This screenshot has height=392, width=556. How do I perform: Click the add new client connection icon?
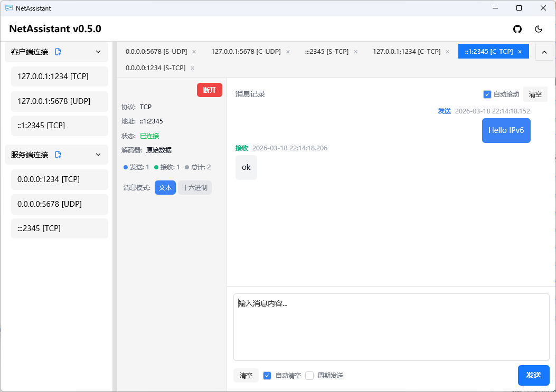click(x=58, y=52)
